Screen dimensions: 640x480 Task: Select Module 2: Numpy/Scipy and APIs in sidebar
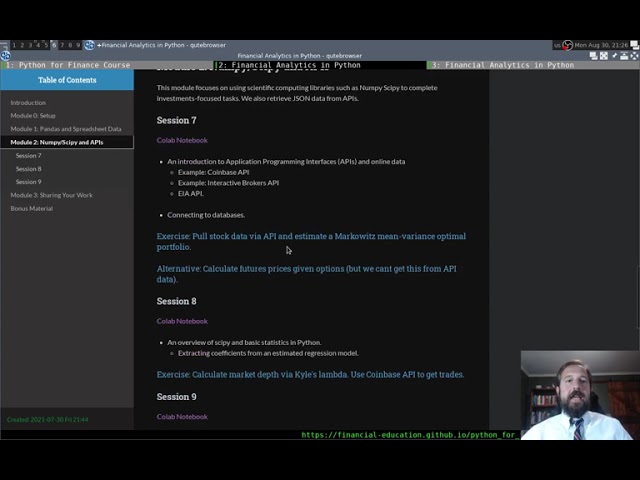pyautogui.click(x=67, y=142)
